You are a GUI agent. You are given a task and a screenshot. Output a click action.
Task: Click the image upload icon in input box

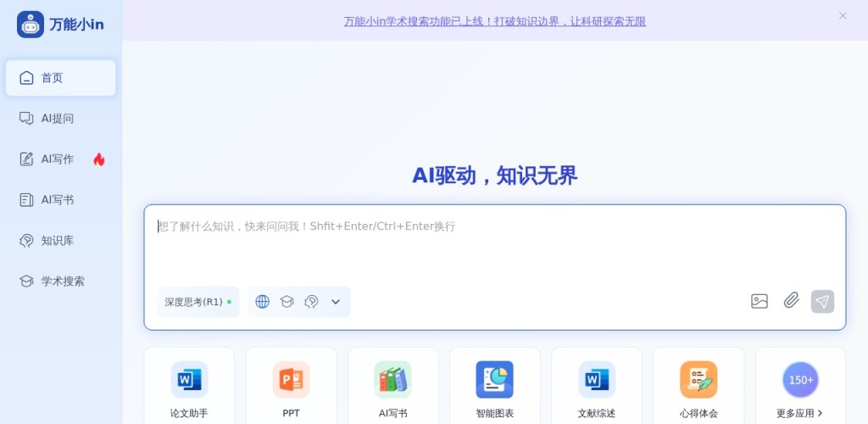759,301
